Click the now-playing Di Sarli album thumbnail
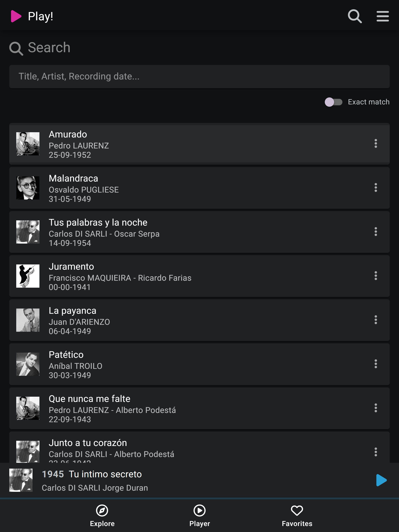 (21, 480)
